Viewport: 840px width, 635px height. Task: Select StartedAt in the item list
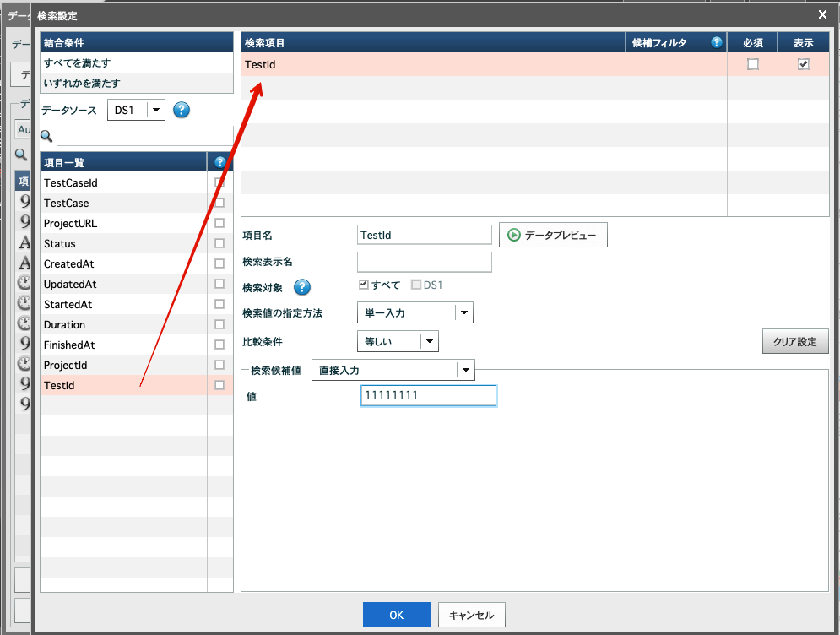123,304
